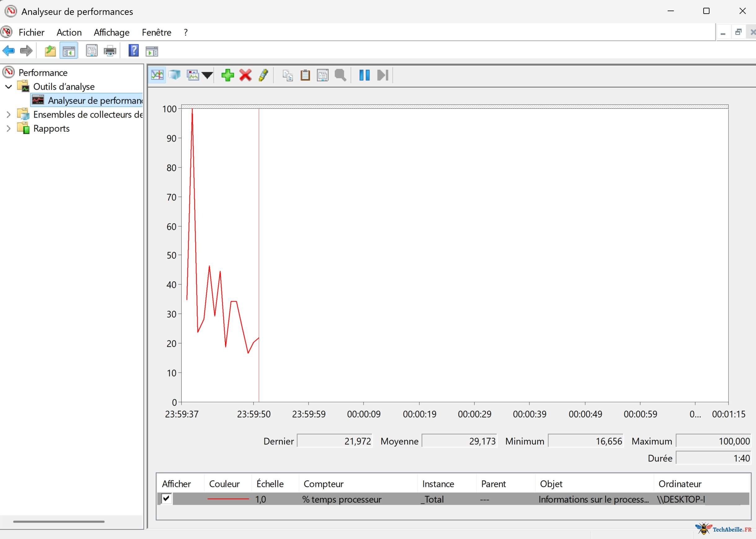
Task: Open the Affichage menu
Action: click(112, 33)
